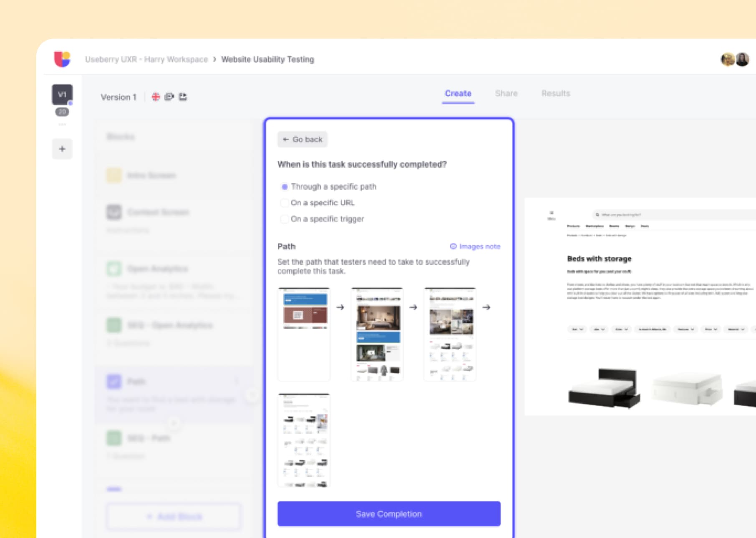The height and width of the screenshot is (538, 756).
Task: Click the black storage bed image
Action: coord(604,388)
